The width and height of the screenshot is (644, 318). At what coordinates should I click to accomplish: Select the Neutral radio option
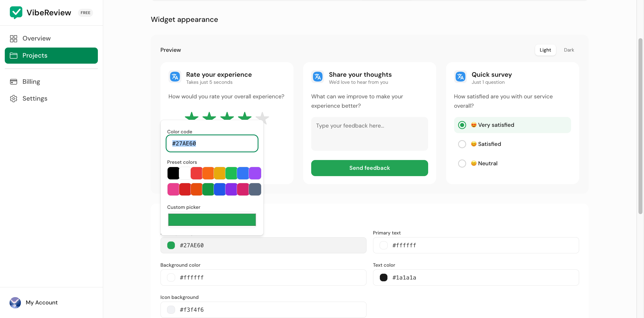click(x=462, y=164)
